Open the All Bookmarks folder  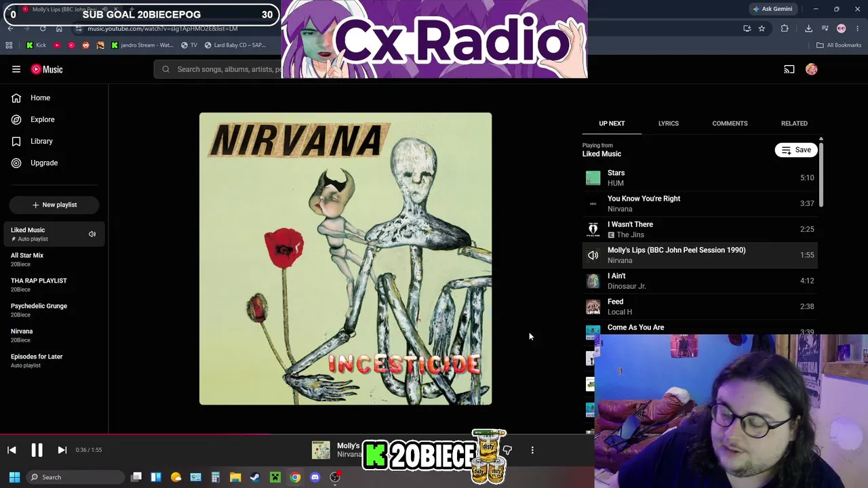tap(839, 45)
